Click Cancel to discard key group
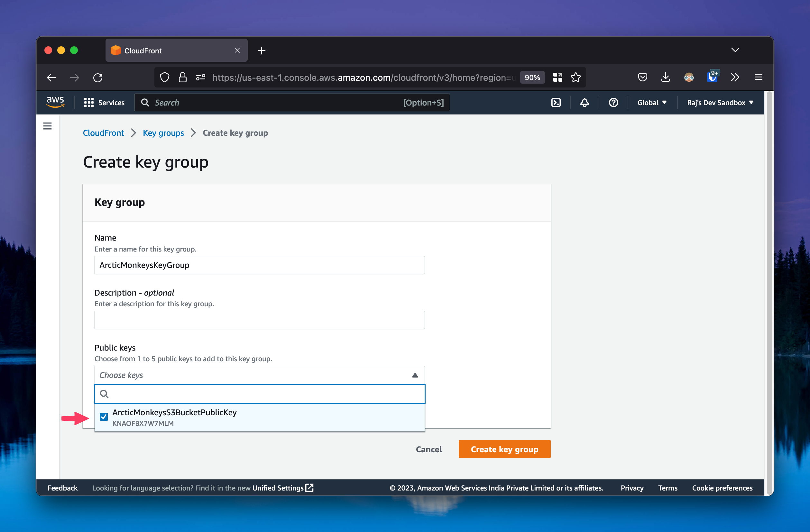The image size is (810, 532). coord(428,449)
